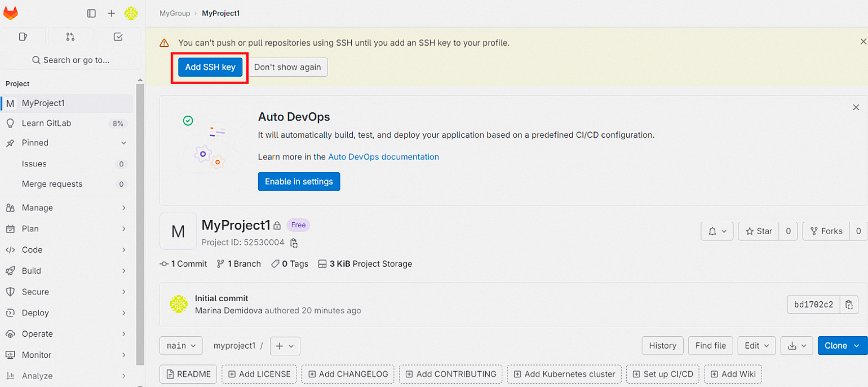Click the Marina Demidova author name

click(228, 311)
